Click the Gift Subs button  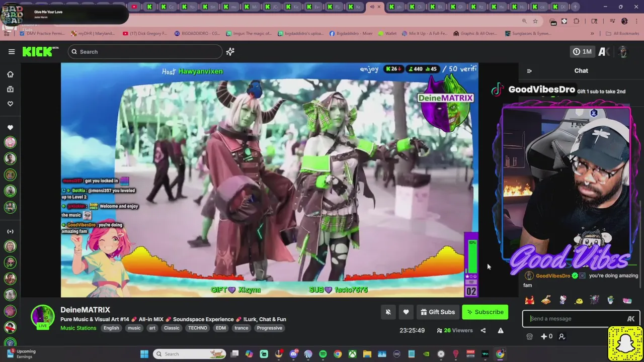click(x=438, y=312)
